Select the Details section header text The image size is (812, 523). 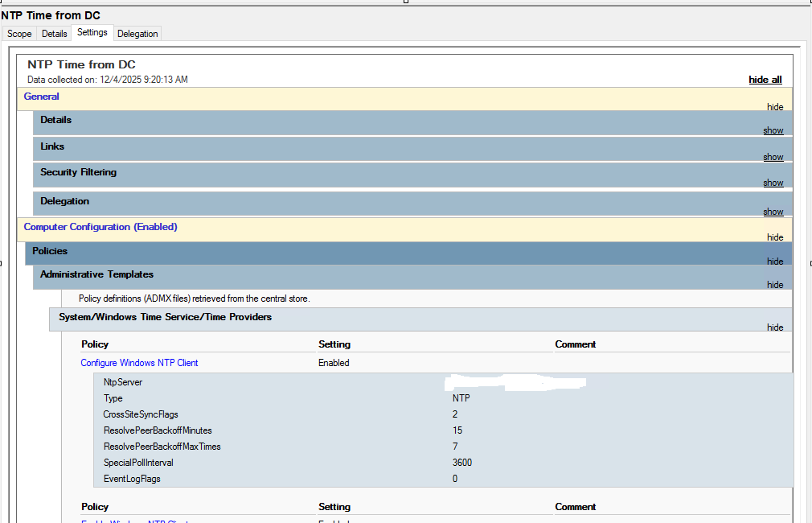[56, 120]
